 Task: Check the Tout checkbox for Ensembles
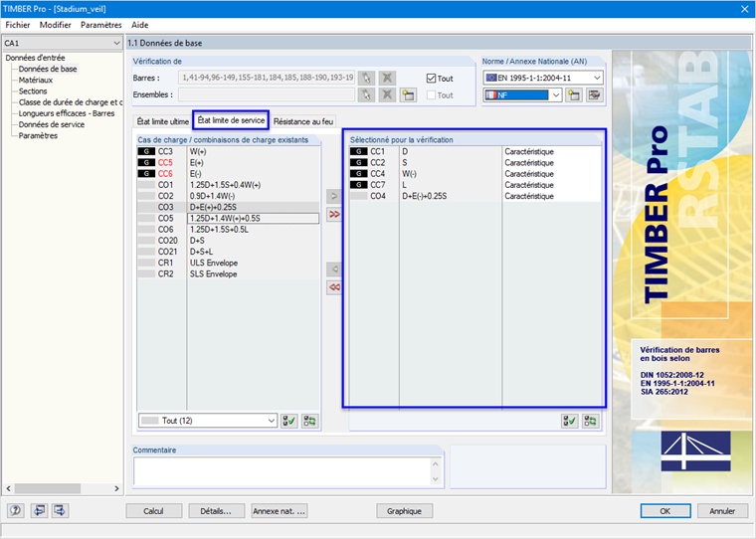click(431, 95)
